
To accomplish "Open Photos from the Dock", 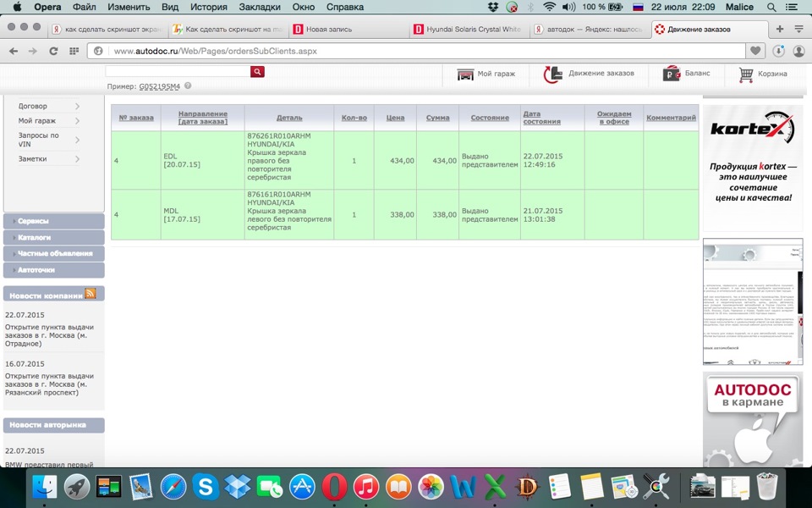I will tap(431, 488).
